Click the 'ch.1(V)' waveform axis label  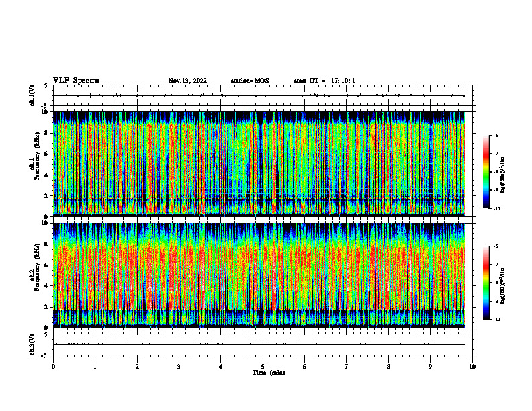click(x=32, y=95)
